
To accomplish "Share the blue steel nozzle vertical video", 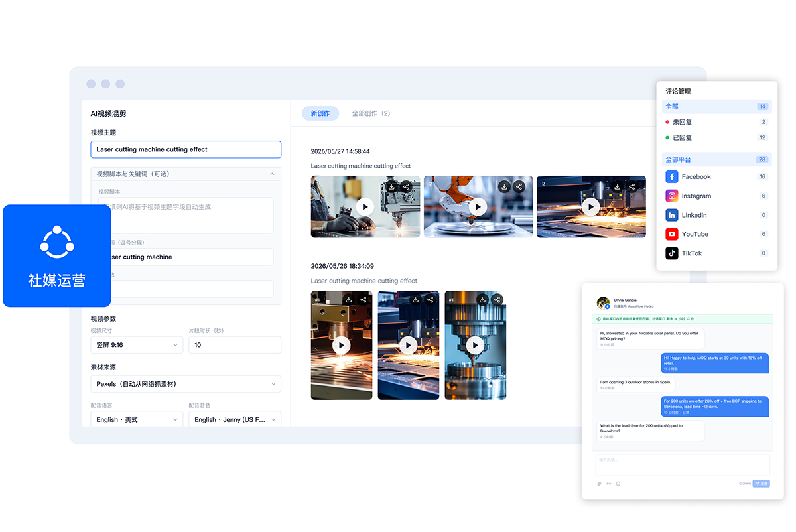I will 497,300.
